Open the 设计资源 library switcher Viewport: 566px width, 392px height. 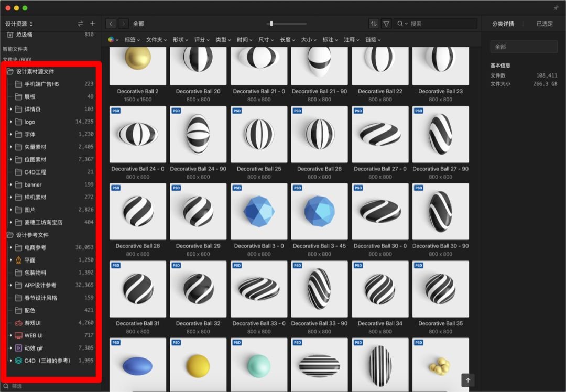click(x=19, y=24)
